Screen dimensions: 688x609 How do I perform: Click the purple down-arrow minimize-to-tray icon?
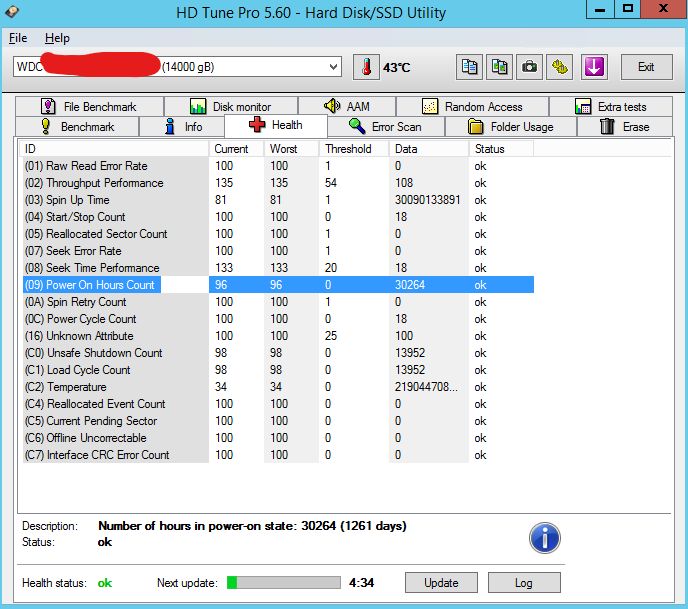coord(594,67)
